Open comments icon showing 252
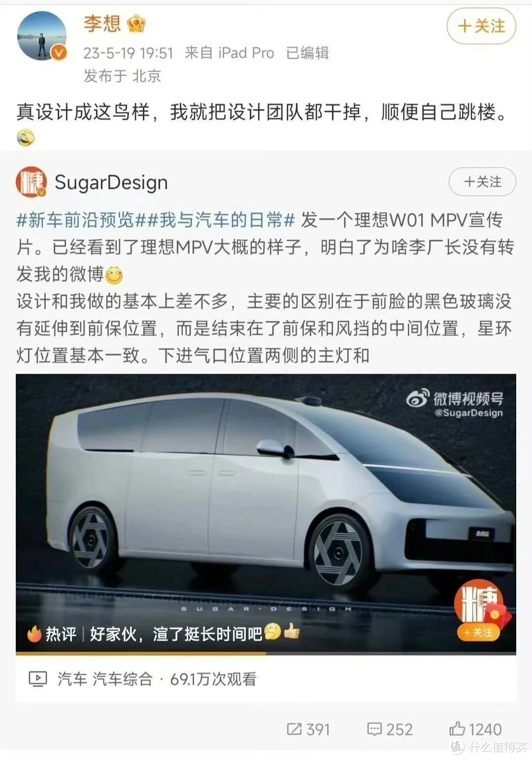This screenshot has height=760, width=532. coord(390,729)
